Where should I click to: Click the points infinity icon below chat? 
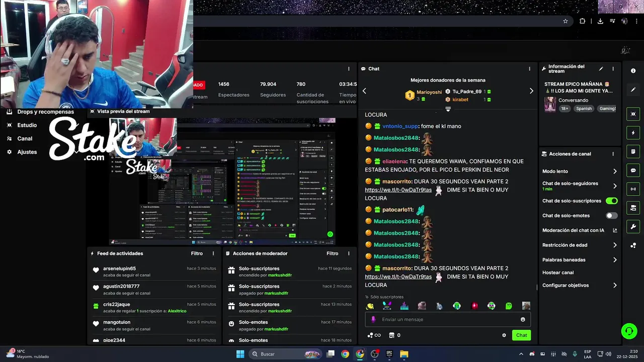pos(374,335)
